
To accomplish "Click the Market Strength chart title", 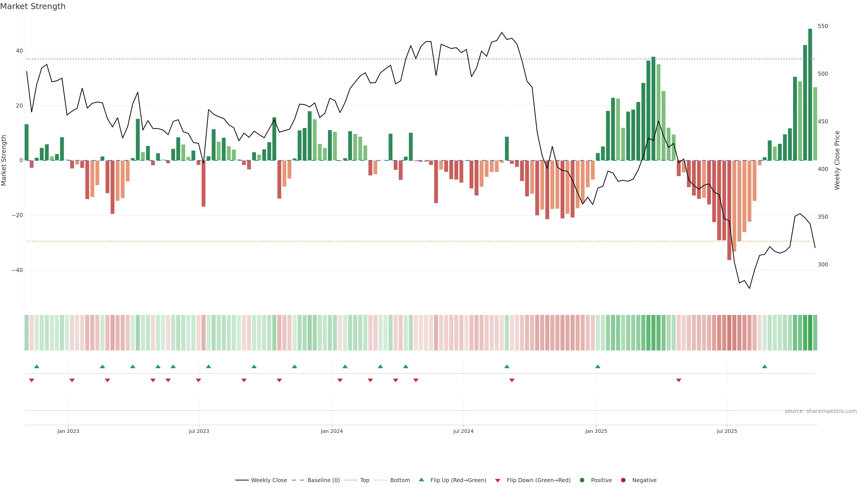I will (x=33, y=6).
